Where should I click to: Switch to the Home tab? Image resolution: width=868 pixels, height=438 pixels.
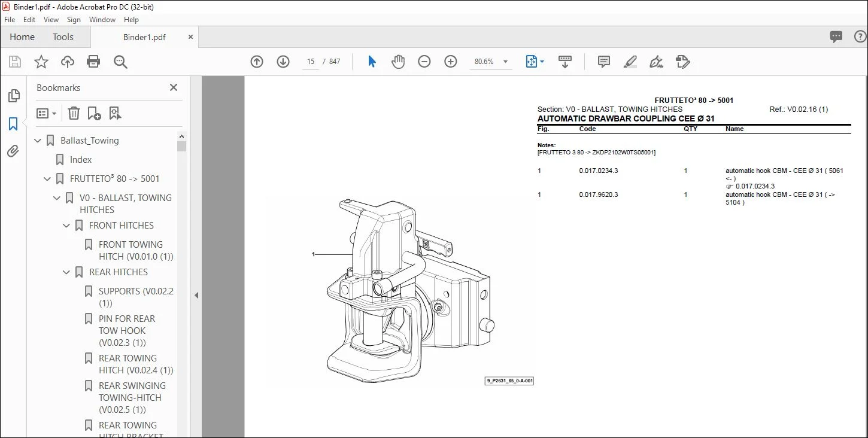tap(22, 36)
